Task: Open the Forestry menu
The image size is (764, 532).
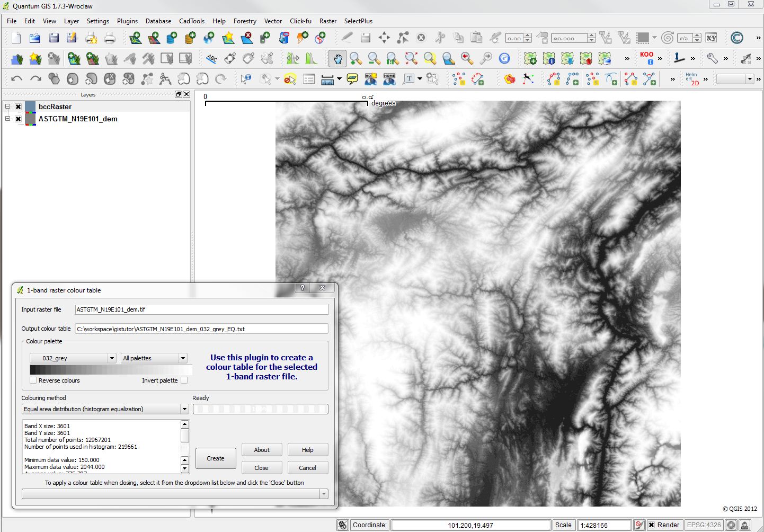Action: coord(245,21)
